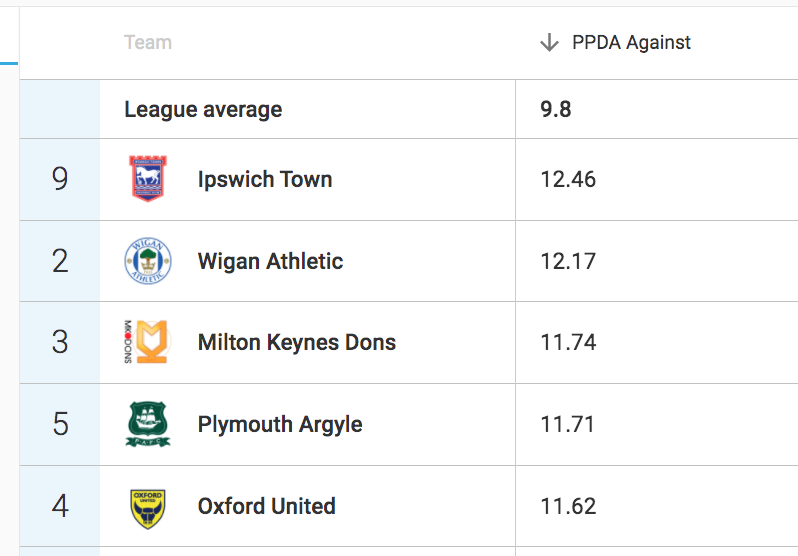Click Wigan Athletic's 12.17 PPDA value
This screenshot has height=556, width=798.
click(x=568, y=262)
